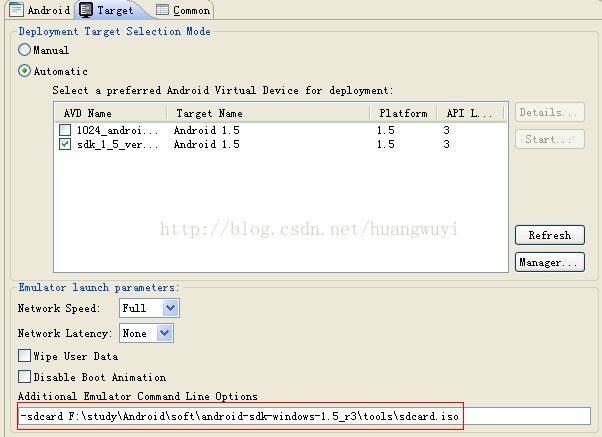Click API level 3 in sdk_1_5_ver... row
The image size is (602, 437).
point(446,144)
